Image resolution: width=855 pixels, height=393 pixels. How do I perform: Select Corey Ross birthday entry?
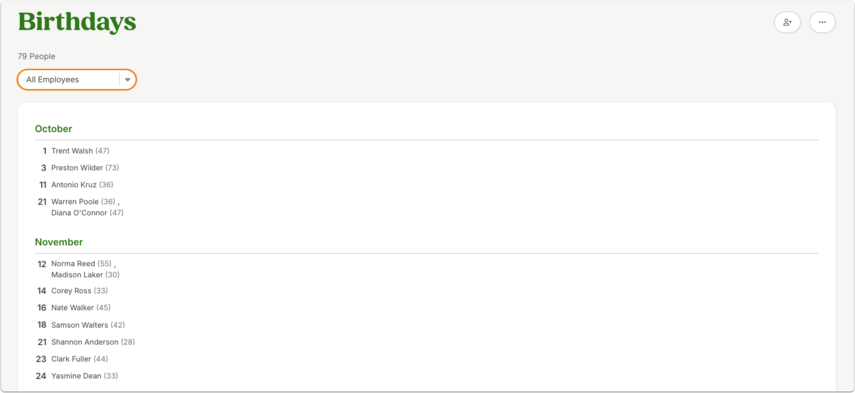point(71,291)
